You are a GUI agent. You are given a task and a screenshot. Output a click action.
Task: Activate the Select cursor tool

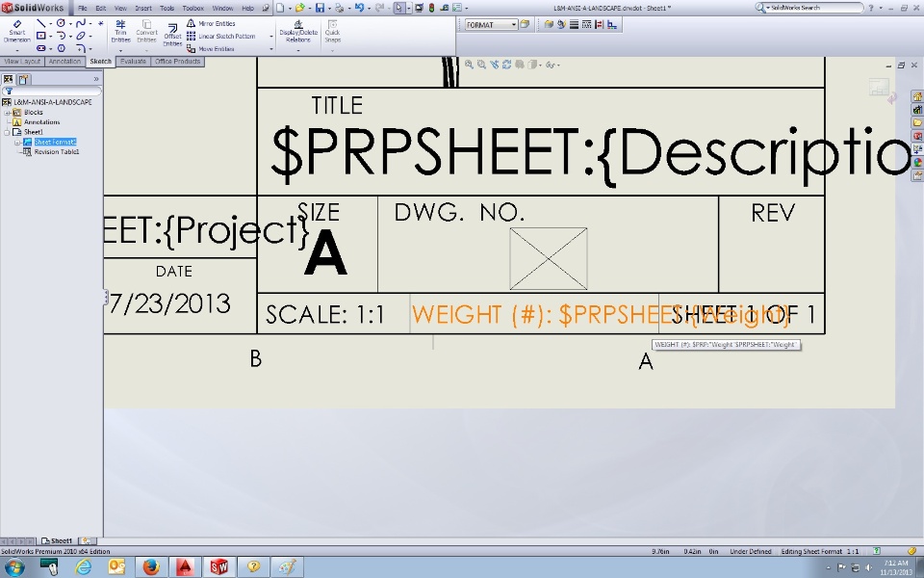tap(398, 8)
